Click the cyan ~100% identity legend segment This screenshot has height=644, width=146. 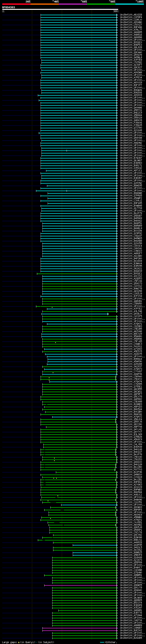click(130, 4)
